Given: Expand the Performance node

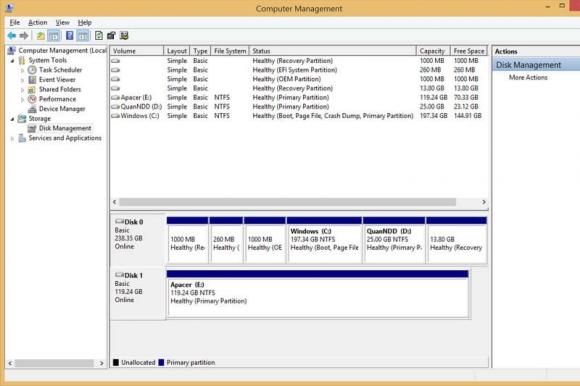Looking at the screenshot, I should (23, 99).
